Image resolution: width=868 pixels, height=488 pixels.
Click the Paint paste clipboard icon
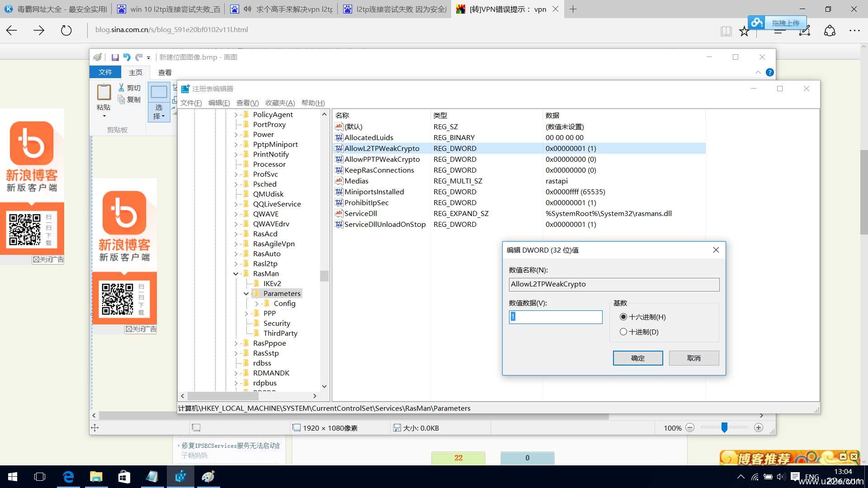pos(104,92)
